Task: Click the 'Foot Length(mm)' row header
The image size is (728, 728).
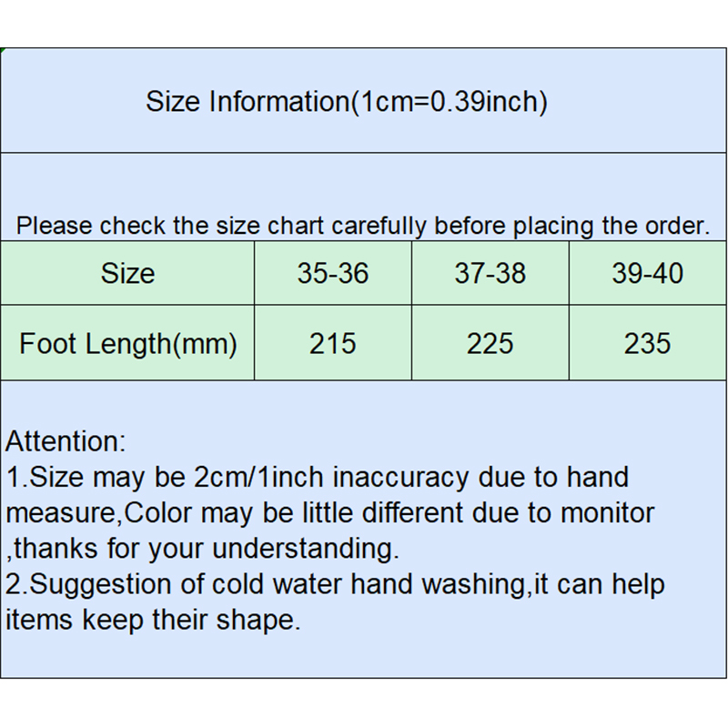Action: coord(127,343)
